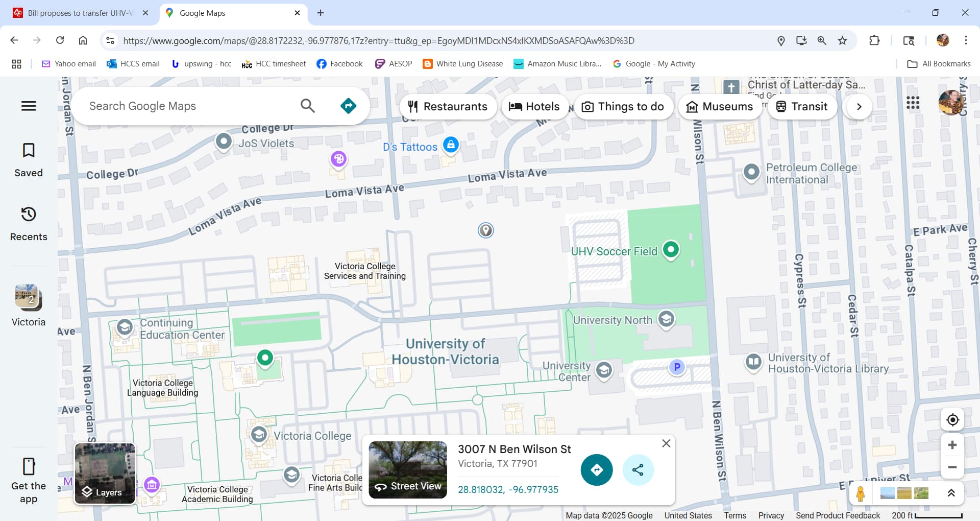
Task: Select University North pin
Action: [666, 319]
